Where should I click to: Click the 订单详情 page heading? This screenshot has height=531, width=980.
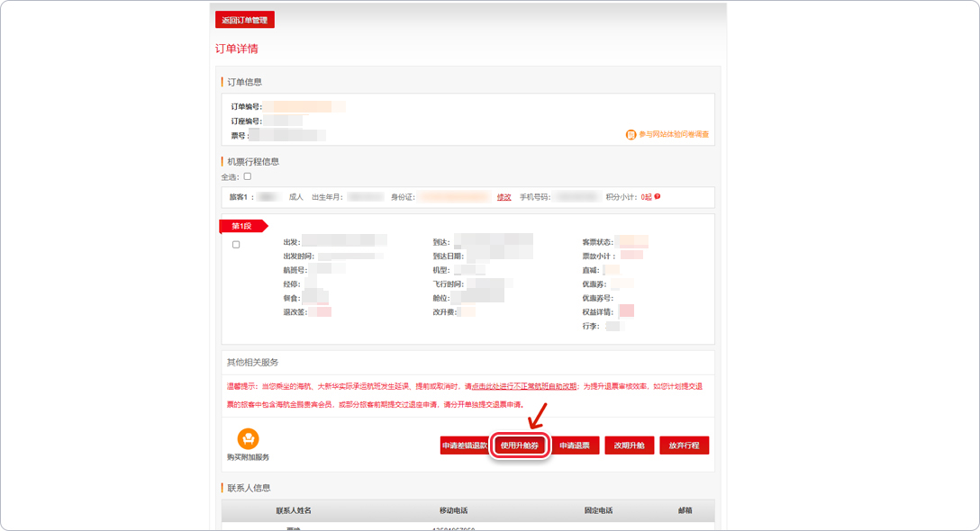[x=236, y=49]
